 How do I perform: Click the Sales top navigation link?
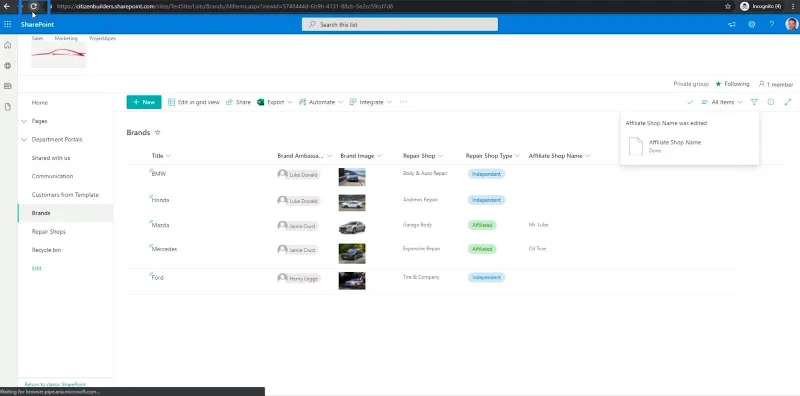click(x=37, y=38)
